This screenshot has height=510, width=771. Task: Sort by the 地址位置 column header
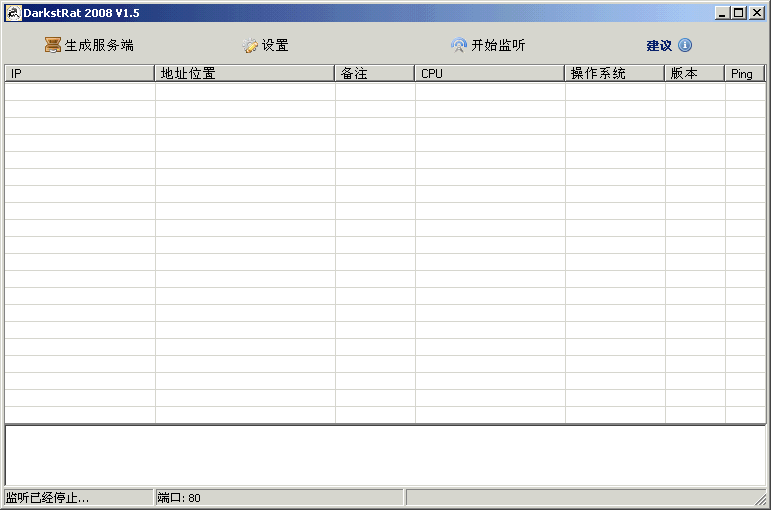245,74
